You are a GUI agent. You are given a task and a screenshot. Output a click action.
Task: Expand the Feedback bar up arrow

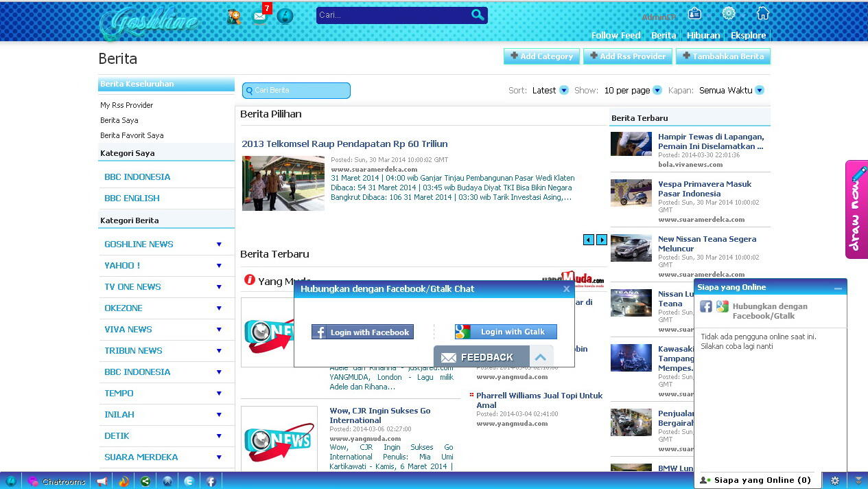tap(541, 357)
